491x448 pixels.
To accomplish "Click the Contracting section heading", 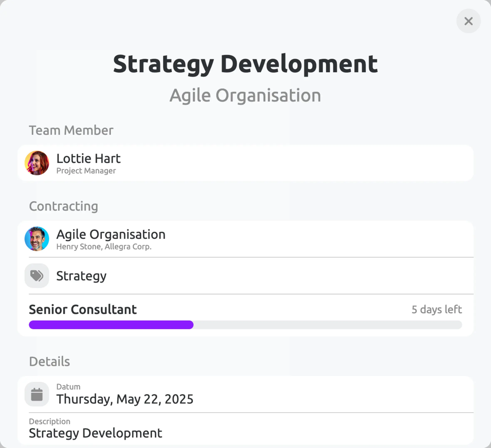I will pyautogui.click(x=64, y=206).
